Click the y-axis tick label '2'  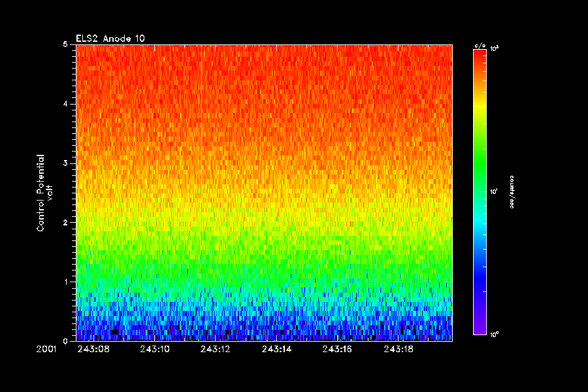coord(65,222)
